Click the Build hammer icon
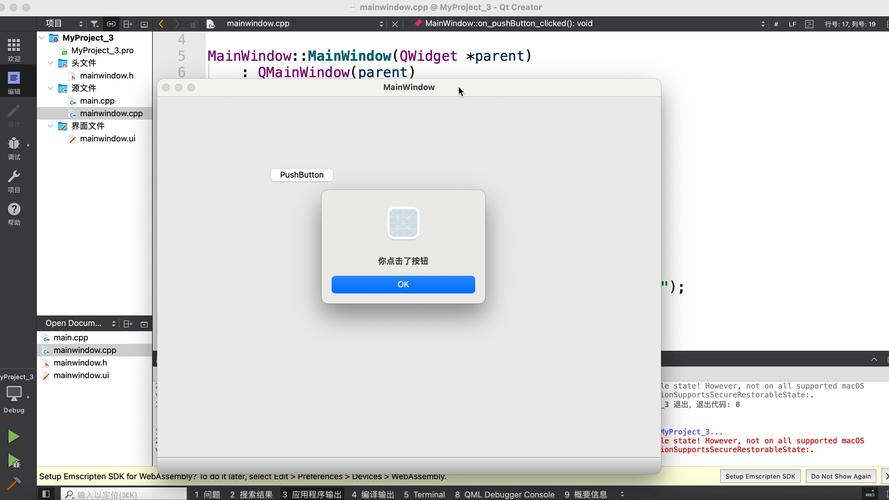This screenshot has width=889, height=500. click(x=14, y=484)
